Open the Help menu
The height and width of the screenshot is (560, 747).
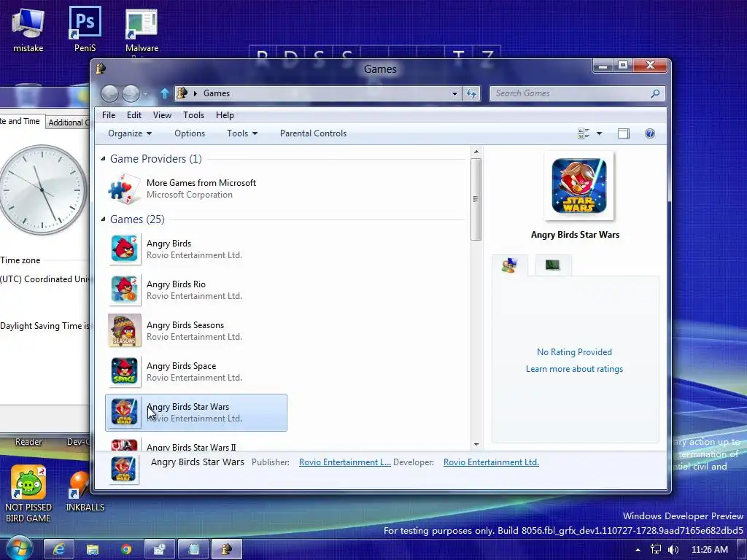point(225,115)
